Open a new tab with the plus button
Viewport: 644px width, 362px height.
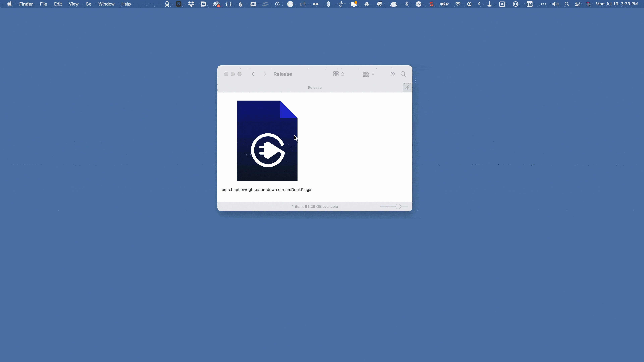(x=407, y=87)
